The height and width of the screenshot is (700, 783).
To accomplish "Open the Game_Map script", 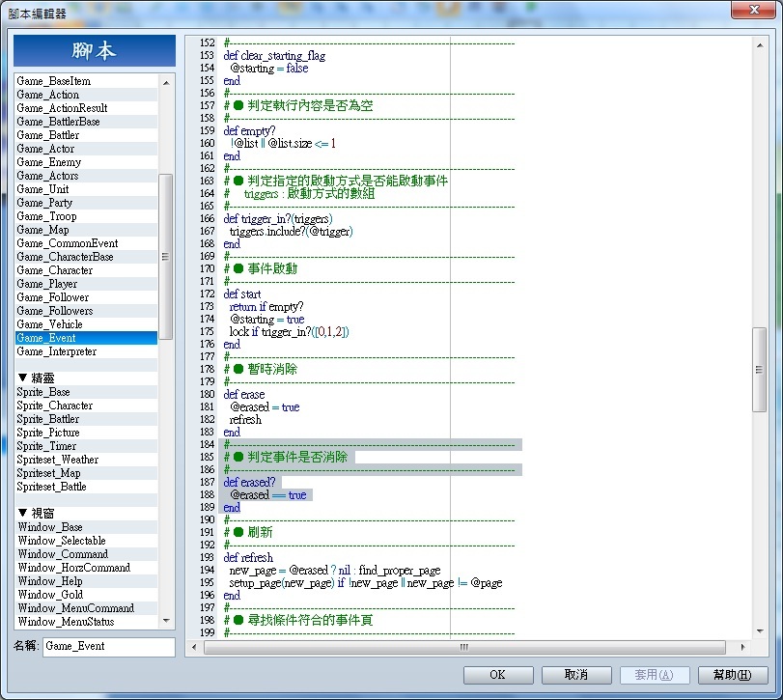I will pyautogui.click(x=86, y=230).
